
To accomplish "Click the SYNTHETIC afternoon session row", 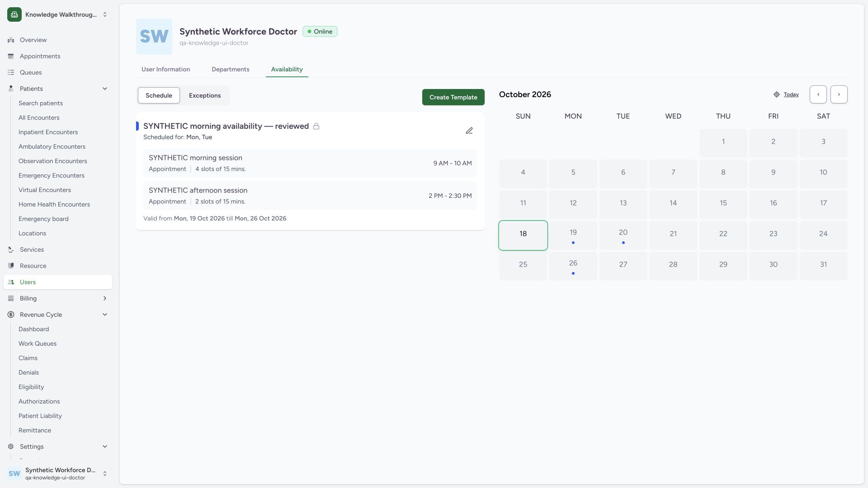I will [x=310, y=196].
